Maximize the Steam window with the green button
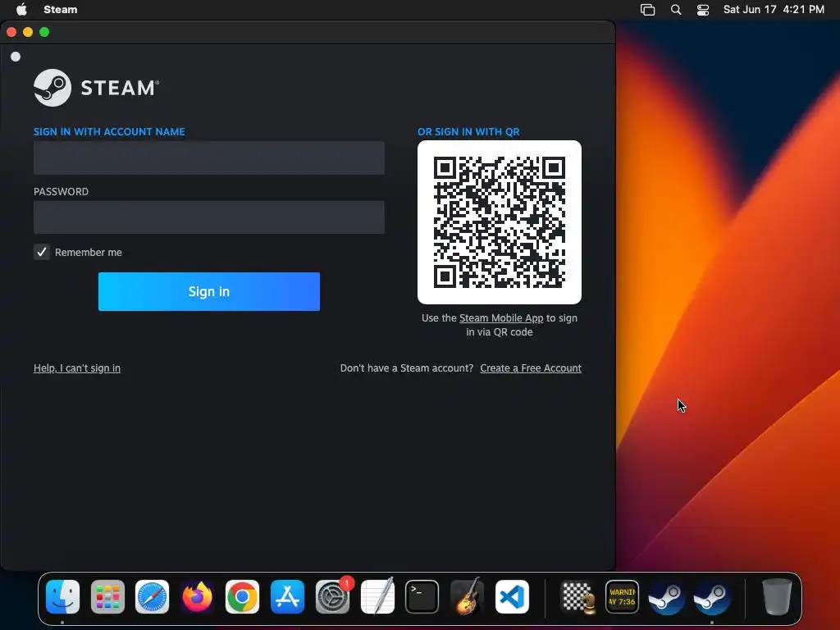The width and height of the screenshot is (840, 630). click(44, 32)
